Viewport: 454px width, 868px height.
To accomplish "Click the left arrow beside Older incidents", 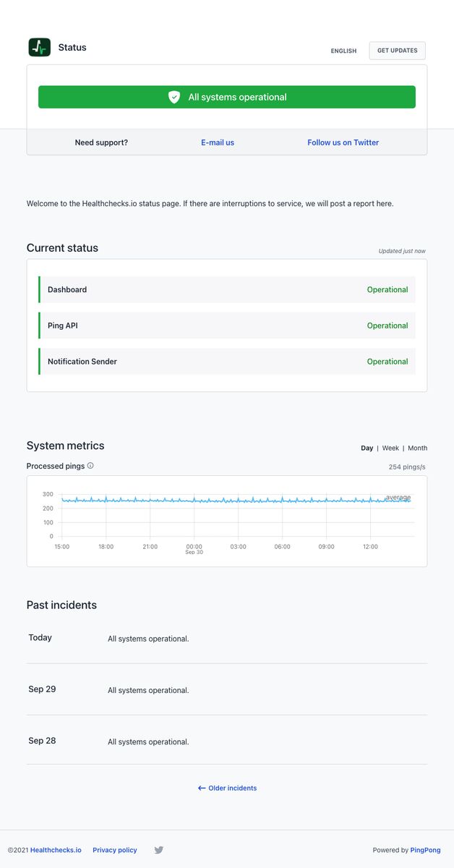I will tap(201, 788).
